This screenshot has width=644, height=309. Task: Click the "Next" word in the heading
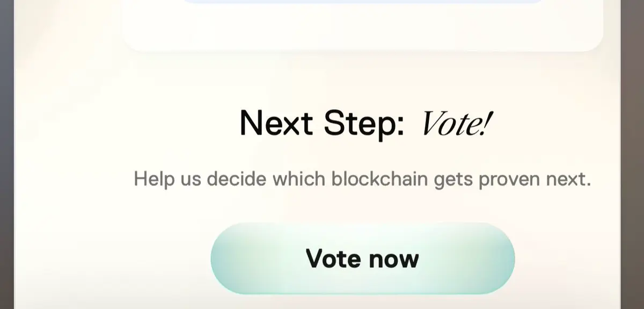[276, 123]
